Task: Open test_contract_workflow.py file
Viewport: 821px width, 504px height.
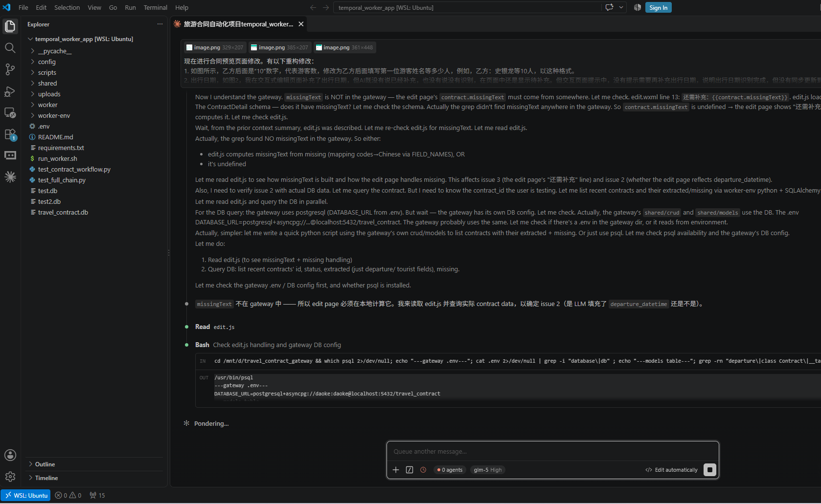Action: pos(74,169)
